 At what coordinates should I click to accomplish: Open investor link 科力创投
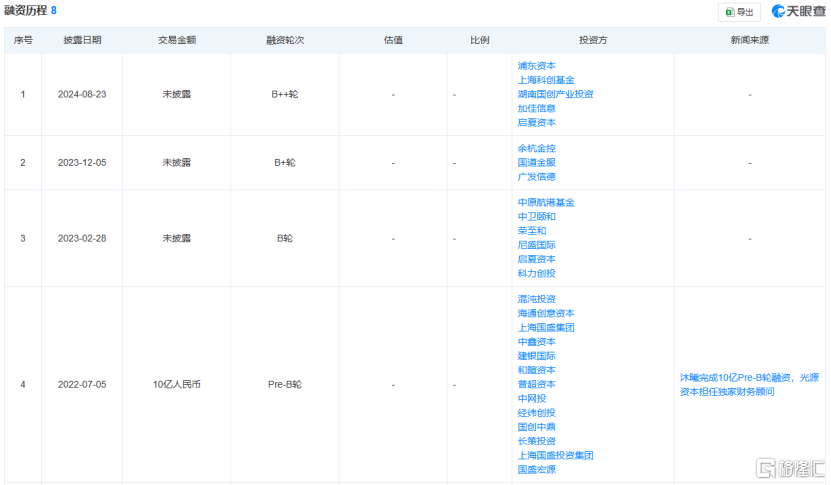coord(536,274)
